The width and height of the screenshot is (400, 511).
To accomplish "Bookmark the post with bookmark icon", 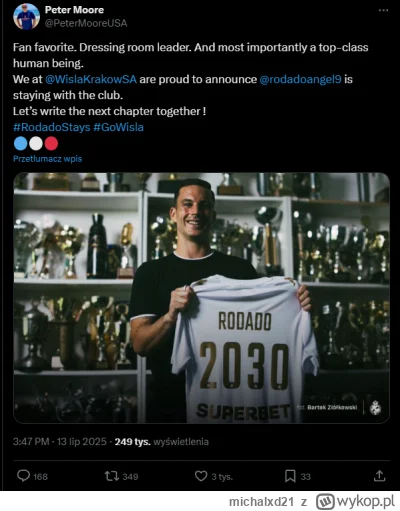I will click(290, 476).
